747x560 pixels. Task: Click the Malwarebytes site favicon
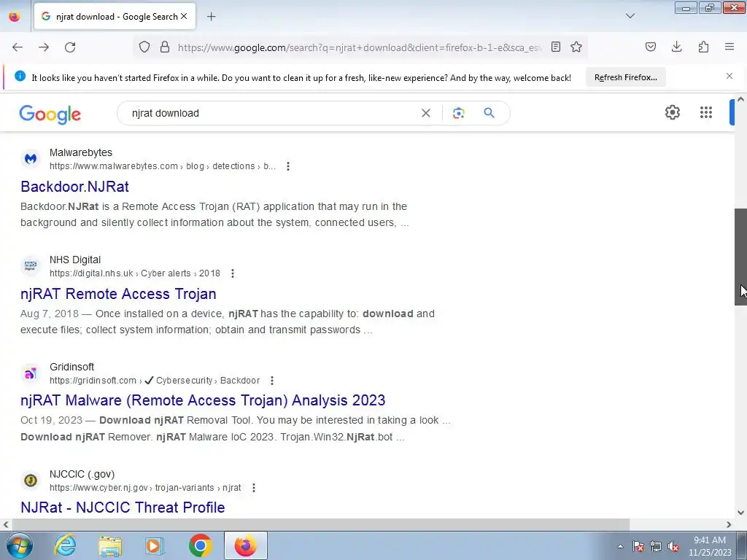[x=31, y=158]
